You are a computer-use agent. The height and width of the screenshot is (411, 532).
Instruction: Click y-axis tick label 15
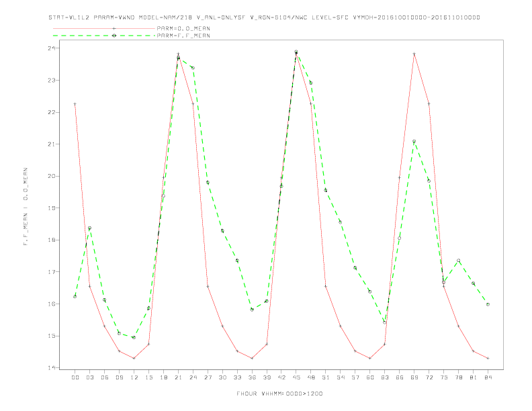pyautogui.click(x=51, y=336)
